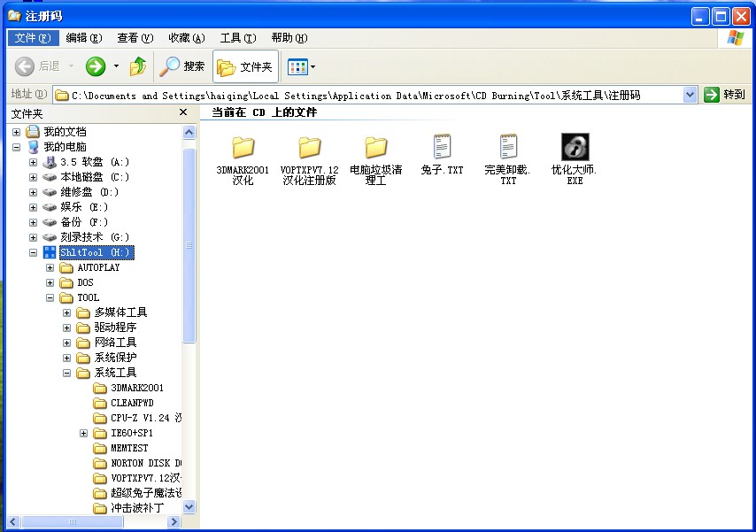
Task: Click the tree horizontal scroll-left arrow
Action: click(x=13, y=521)
